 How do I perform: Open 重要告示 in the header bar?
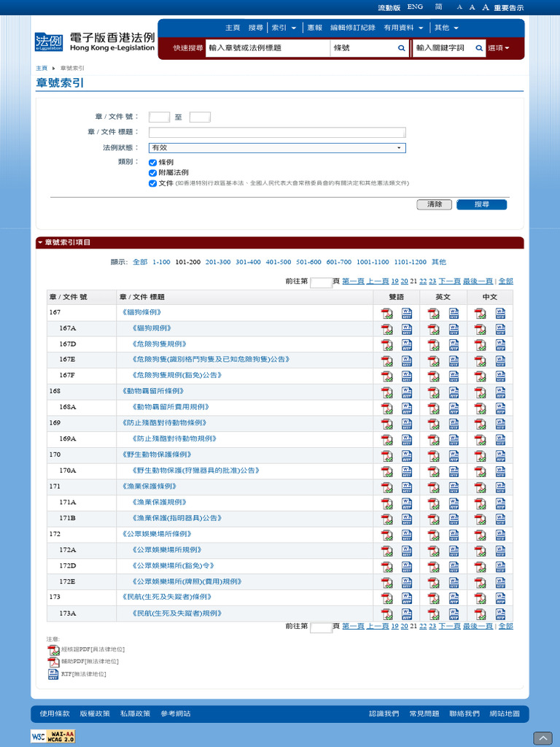pos(508,7)
